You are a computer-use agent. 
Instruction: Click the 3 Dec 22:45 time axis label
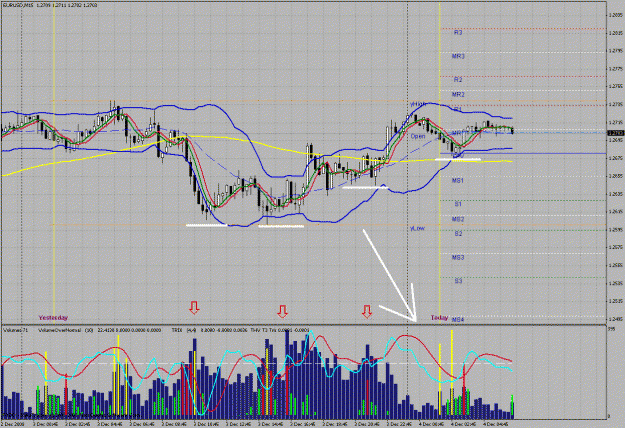click(x=400, y=424)
